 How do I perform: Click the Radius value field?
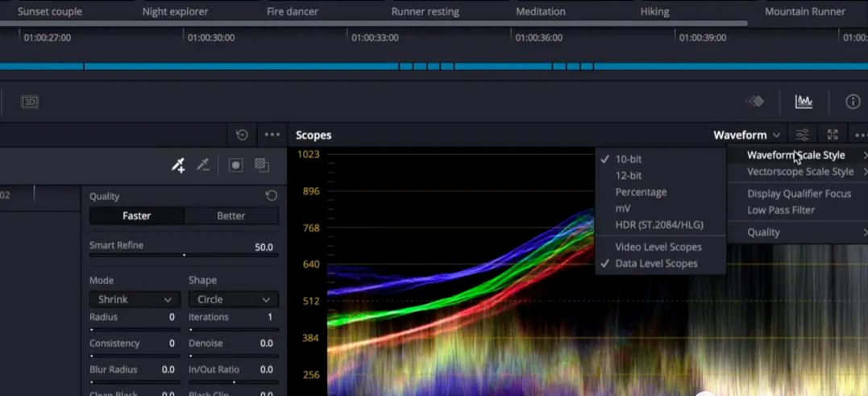click(x=172, y=317)
